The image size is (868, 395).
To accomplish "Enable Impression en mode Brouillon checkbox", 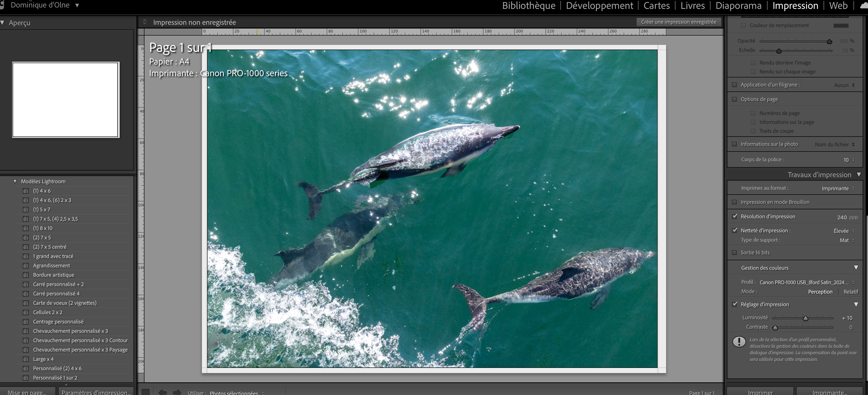I will click(x=735, y=202).
